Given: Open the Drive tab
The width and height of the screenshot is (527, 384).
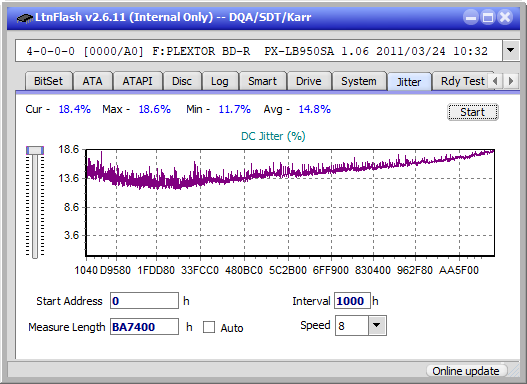Looking at the screenshot, I should click(x=309, y=81).
